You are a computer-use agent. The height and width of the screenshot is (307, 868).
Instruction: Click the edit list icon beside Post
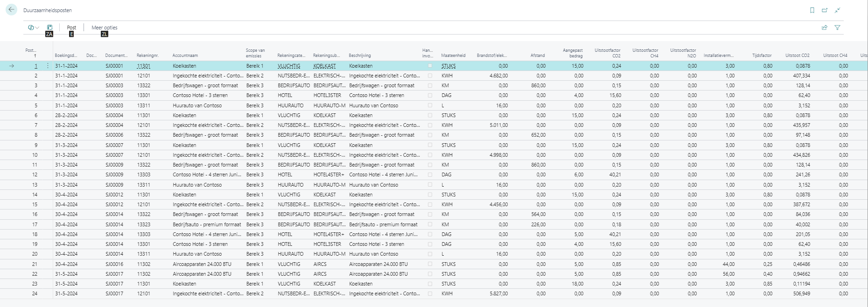pos(49,28)
